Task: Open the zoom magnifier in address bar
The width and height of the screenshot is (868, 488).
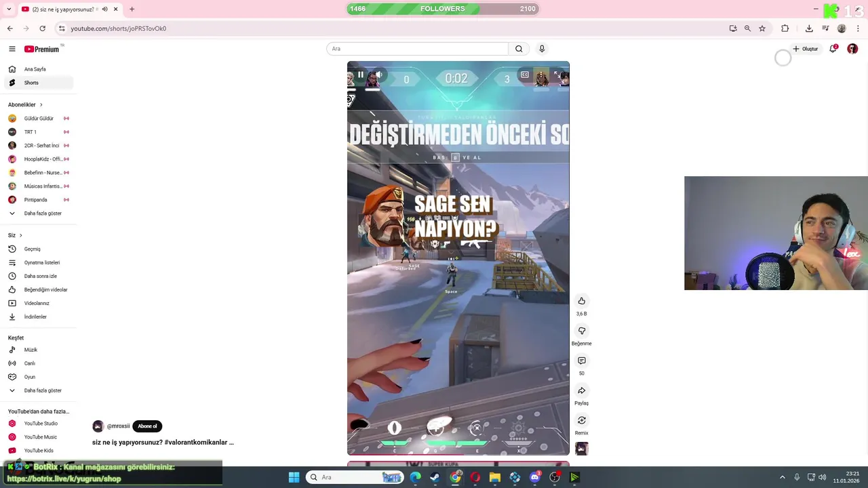Action: [747, 28]
